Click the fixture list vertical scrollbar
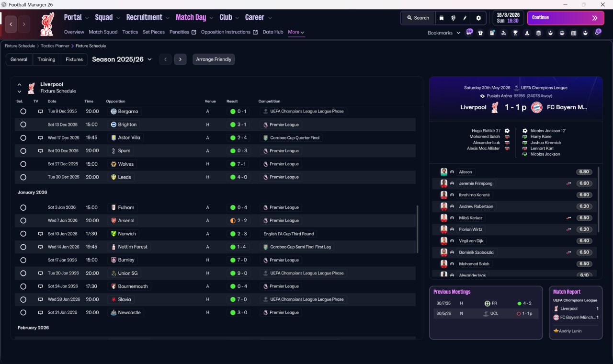This screenshot has width=613, height=364. 418,230
